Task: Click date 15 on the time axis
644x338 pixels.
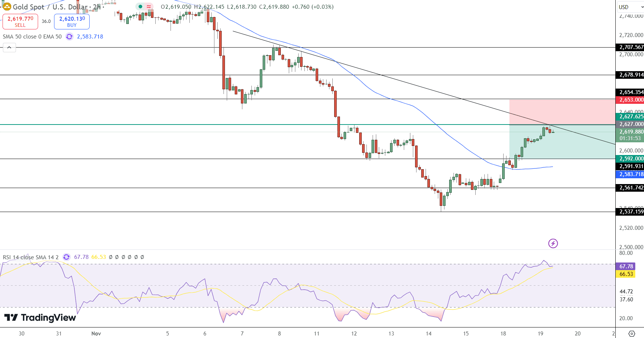Action: [x=466, y=333]
